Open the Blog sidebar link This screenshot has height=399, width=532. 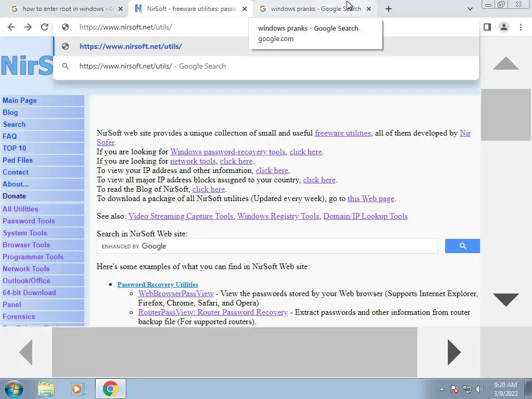click(x=10, y=112)
